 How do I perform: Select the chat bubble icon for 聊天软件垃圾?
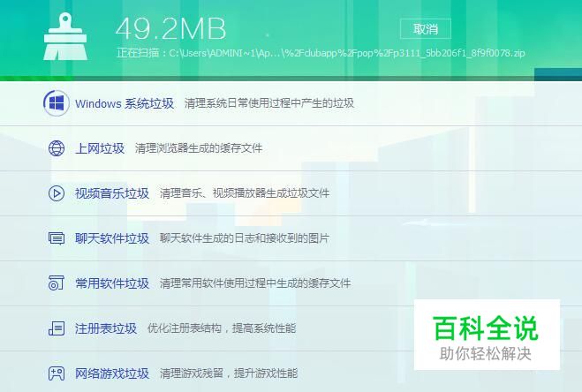[57, 238]
